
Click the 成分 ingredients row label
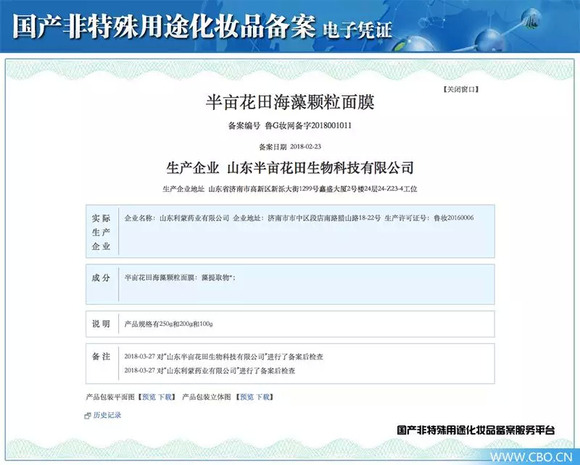pos(101,278)
